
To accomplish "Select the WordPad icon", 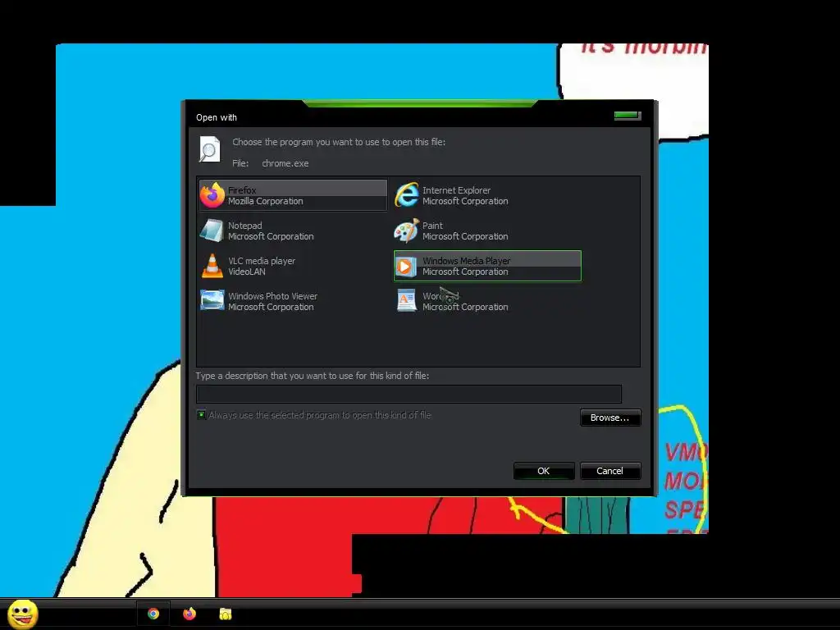I will point(407,300).
